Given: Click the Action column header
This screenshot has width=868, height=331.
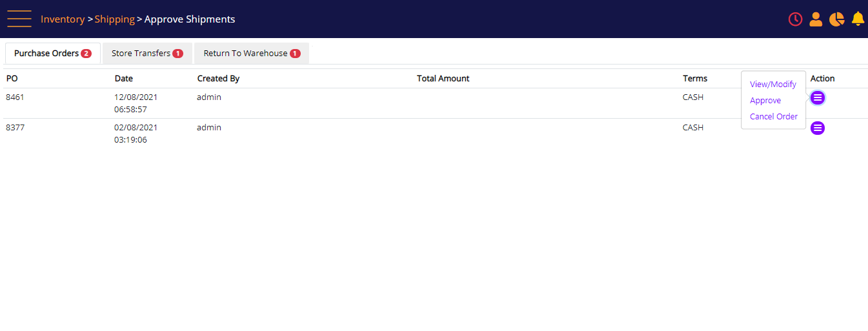Looking at the screenshot, I should tap(823, 79).
